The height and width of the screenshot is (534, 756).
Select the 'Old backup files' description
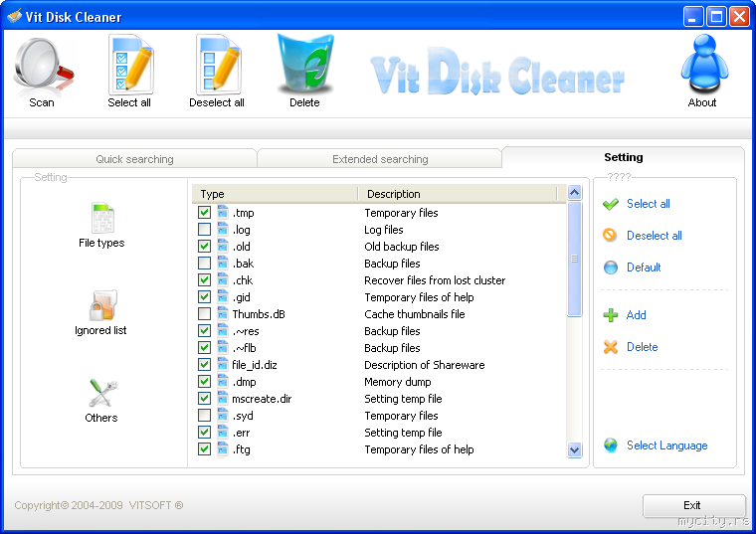click(x=401, y=247)
